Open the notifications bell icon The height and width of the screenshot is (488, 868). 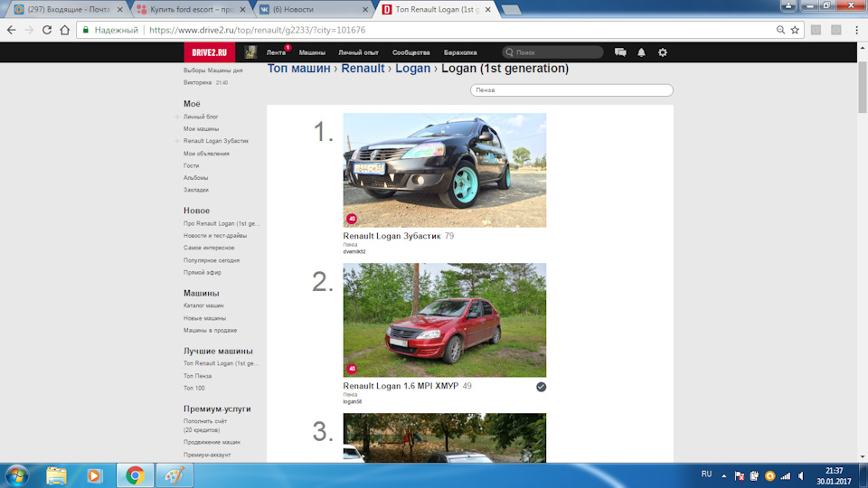click(x=641, y=52)
